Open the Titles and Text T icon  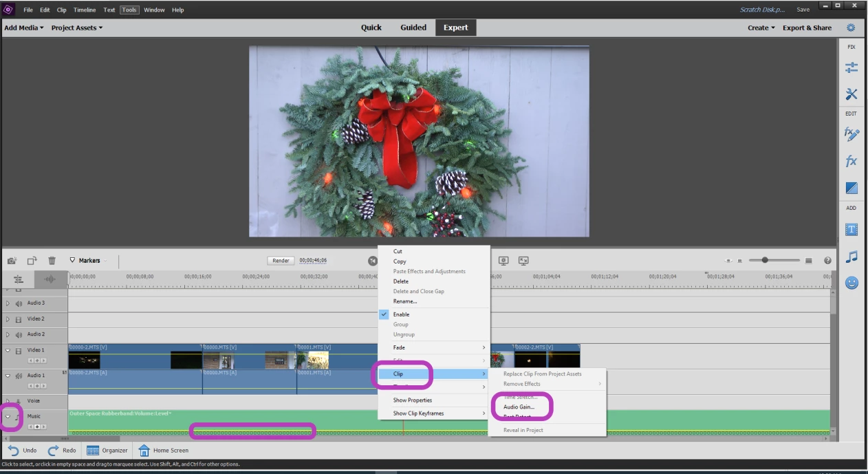tap(851, 230)
